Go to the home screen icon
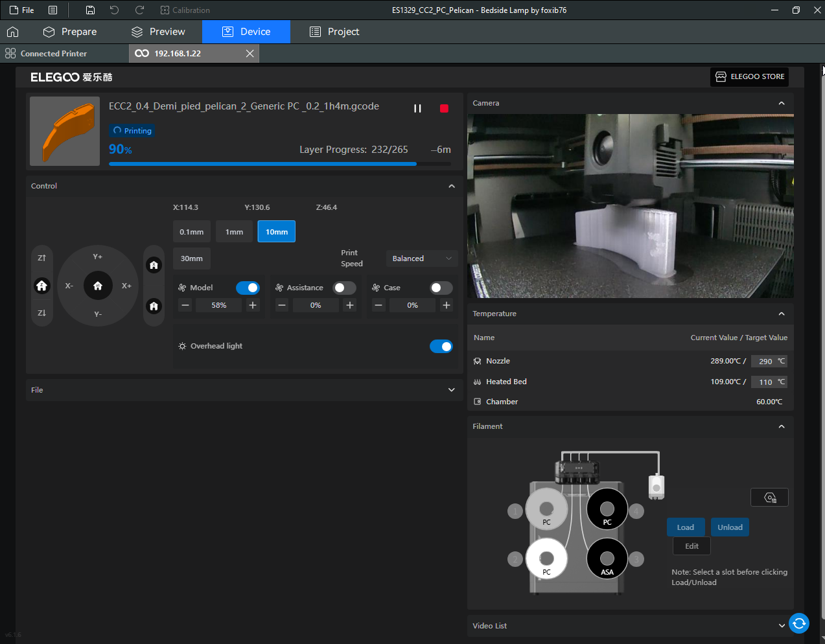Image resolution: width=825 pixels, height=644 pixels. click(x=12, y=32)
